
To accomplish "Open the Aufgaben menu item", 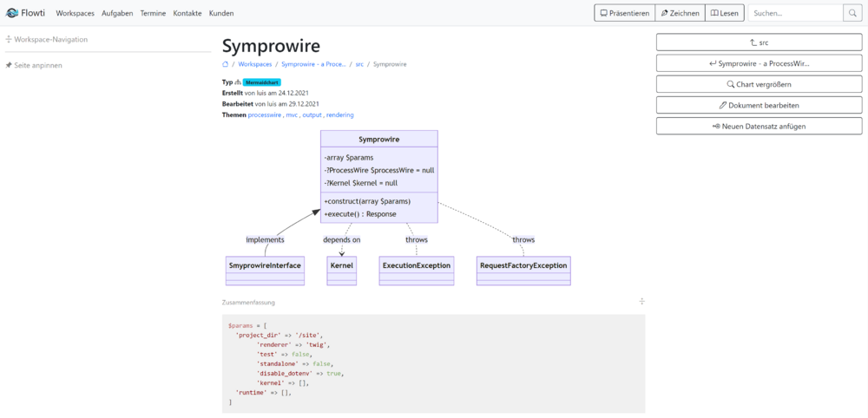I will pyautogui.click(x=117, y=13).
